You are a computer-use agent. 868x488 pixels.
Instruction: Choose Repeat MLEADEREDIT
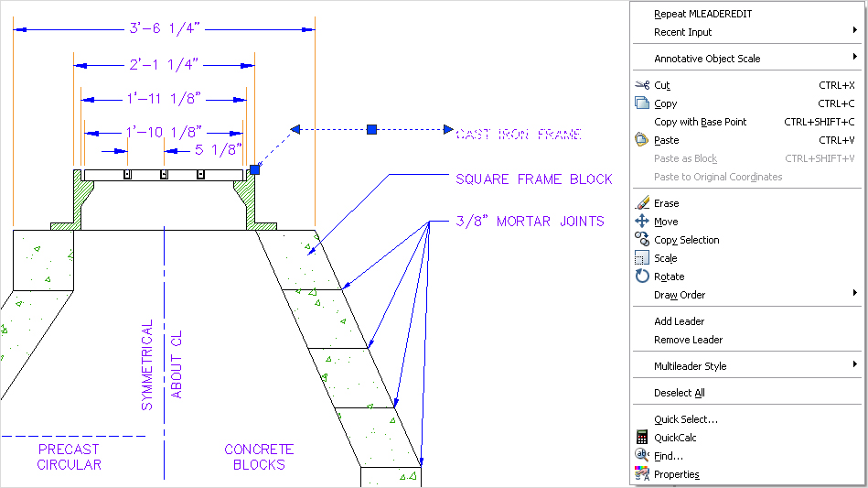(x=702, y=14)
